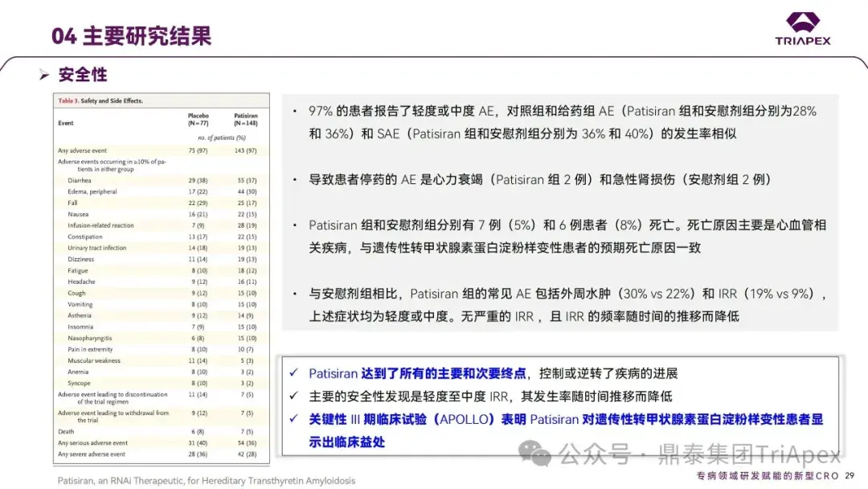Click the bullet before the 停药 AE point
The width and height of the screenshot is (868, 489).
click(294, 179)
